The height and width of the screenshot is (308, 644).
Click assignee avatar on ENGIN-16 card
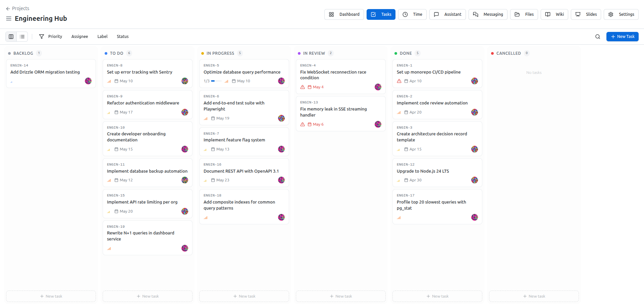coord(281,180)
